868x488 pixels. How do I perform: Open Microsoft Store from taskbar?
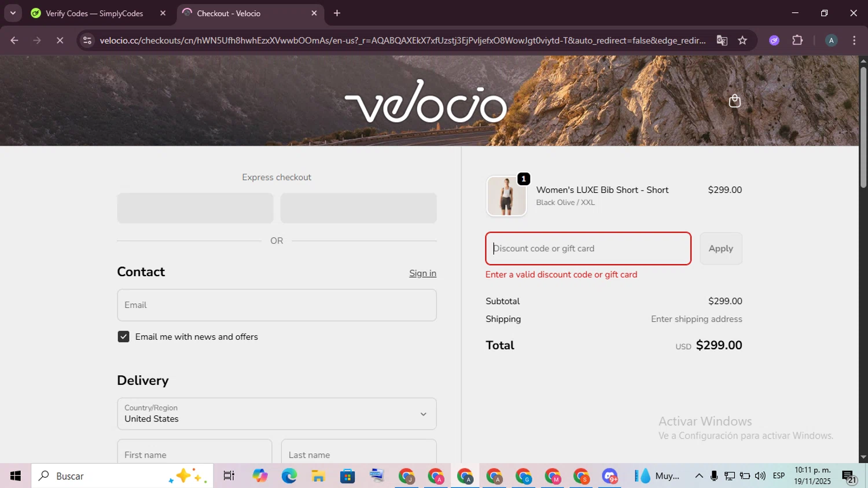[347, 476]
